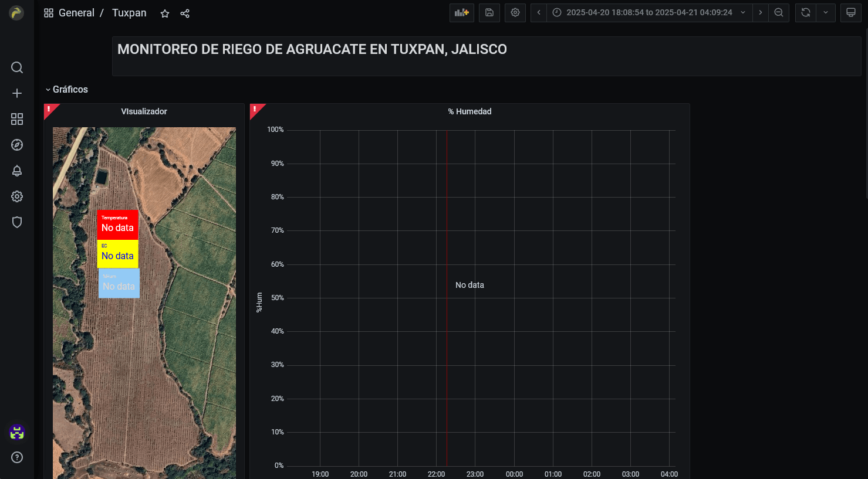Click the red Temperatura No data box

[117, 225]
